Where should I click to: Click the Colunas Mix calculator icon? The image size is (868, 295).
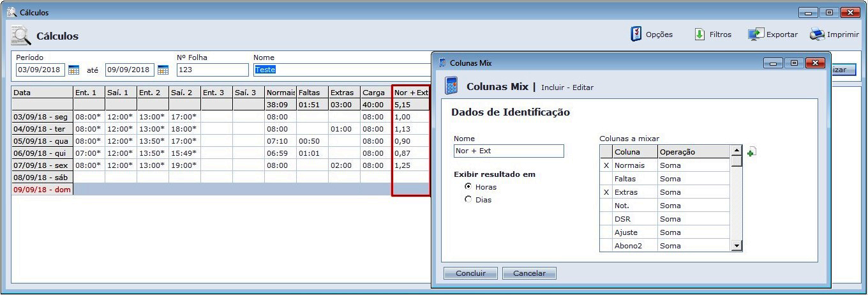click(x=451, y=86)
